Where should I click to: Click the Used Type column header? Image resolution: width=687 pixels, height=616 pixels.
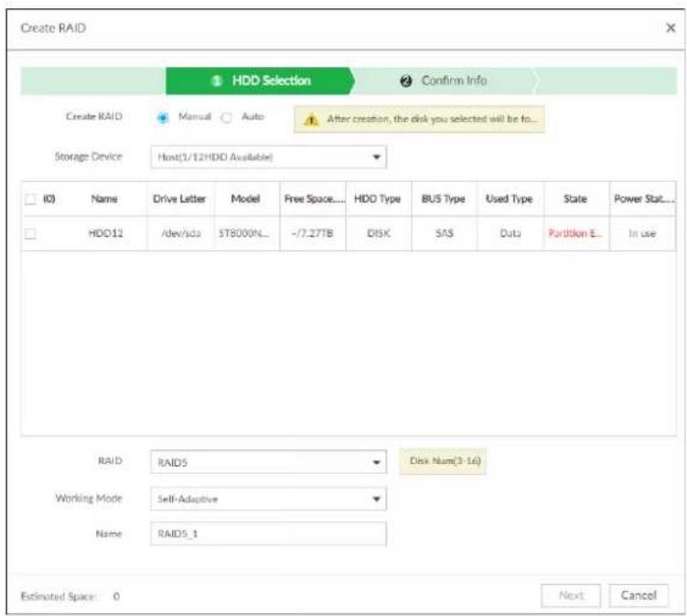click(x=510, y=199)
